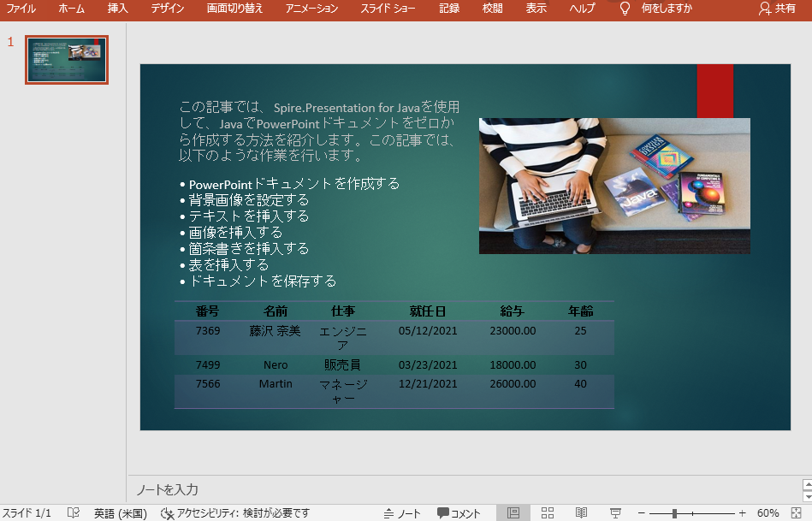Click the 何をしますか search field

click(667, 9)
